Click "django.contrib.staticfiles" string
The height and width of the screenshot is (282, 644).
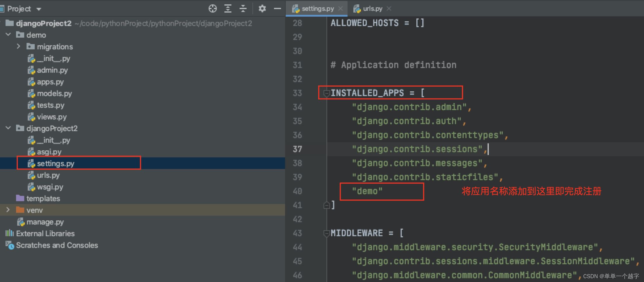coord(425,177)
